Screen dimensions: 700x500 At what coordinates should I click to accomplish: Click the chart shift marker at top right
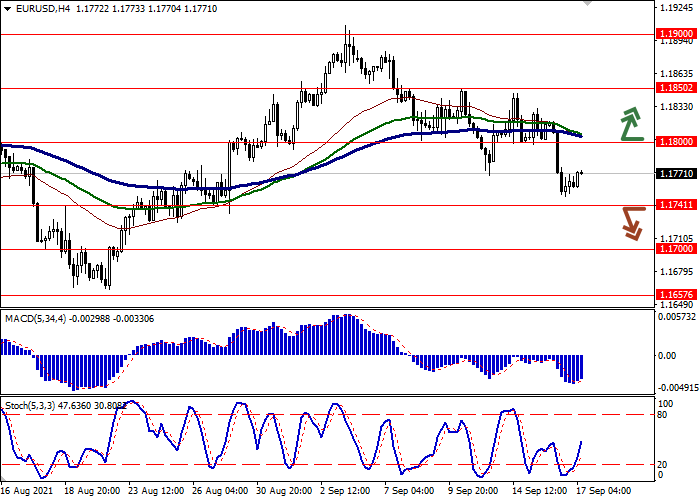click(587, 3)
